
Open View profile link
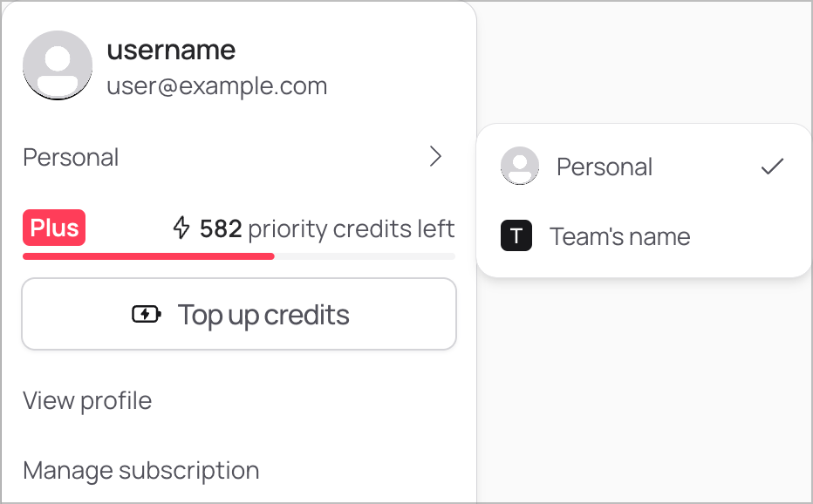coord(87,401)
